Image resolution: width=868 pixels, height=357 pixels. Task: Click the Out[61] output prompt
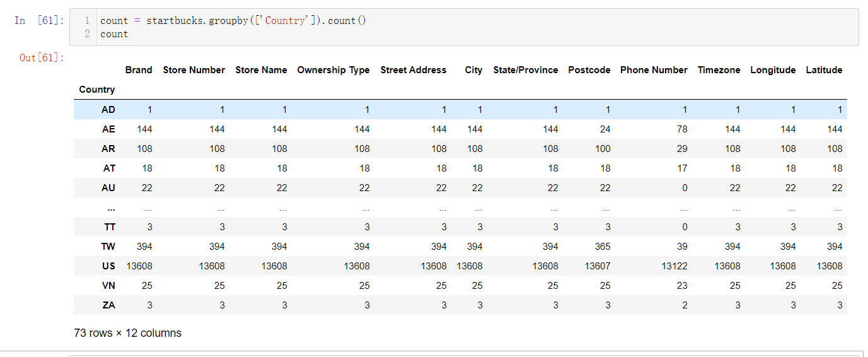tap(42, 57)
